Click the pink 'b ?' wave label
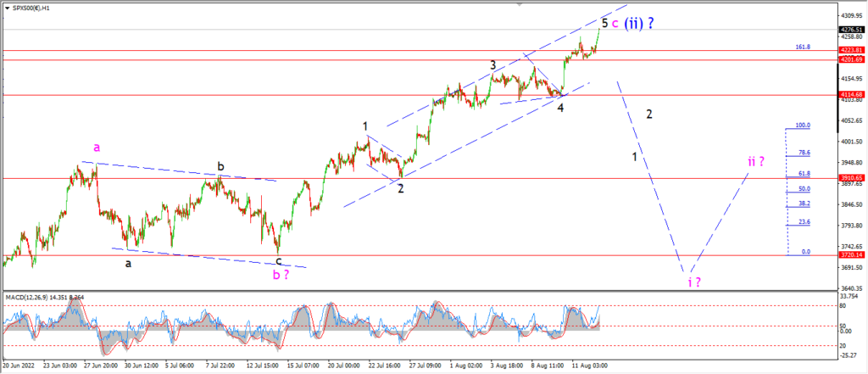 tap(280, 274)
